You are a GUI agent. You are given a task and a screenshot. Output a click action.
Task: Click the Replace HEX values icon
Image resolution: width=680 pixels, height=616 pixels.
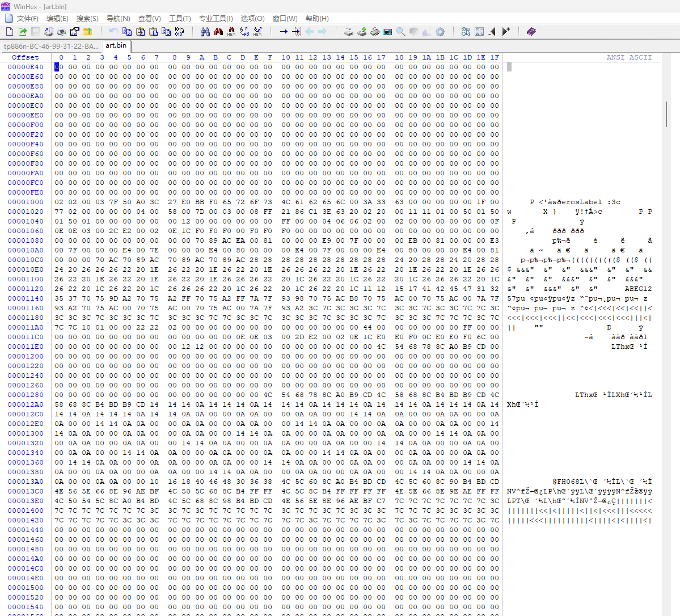click(x=257, y=32)
